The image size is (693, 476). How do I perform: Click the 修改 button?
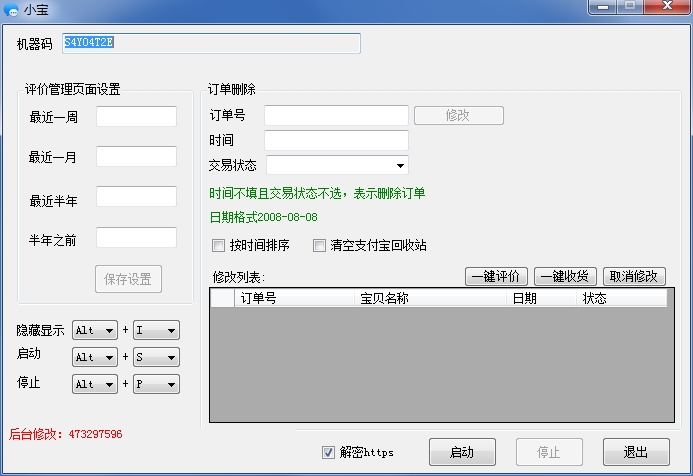[459, 115]
